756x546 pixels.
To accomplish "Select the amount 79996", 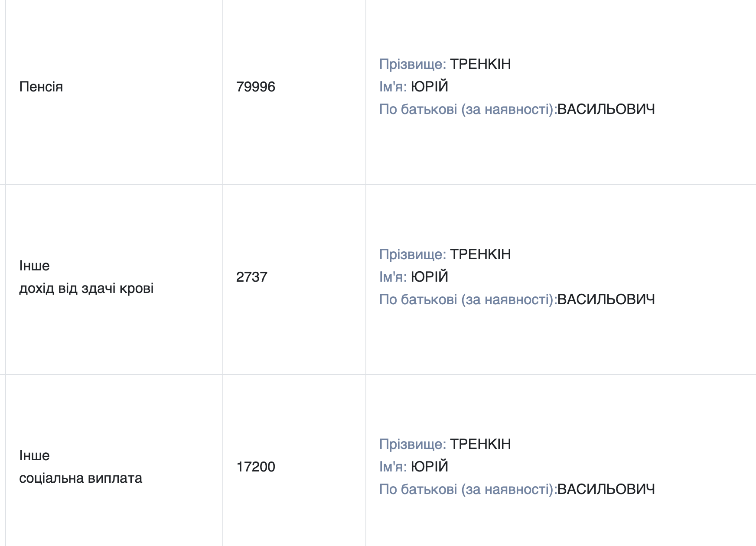I will (x=256, y=87).
